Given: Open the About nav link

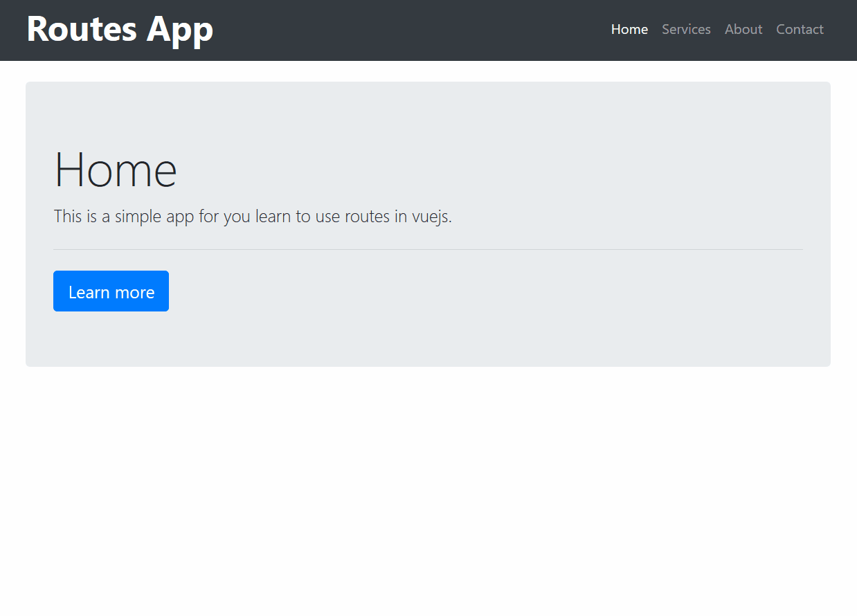Looking at the screenshot, I should click(743, 29).
